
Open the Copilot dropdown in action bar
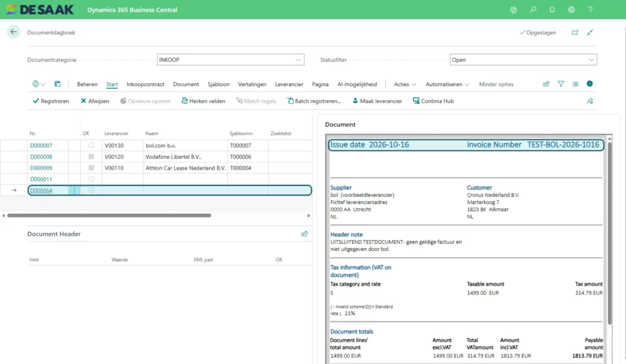point(39,84)
